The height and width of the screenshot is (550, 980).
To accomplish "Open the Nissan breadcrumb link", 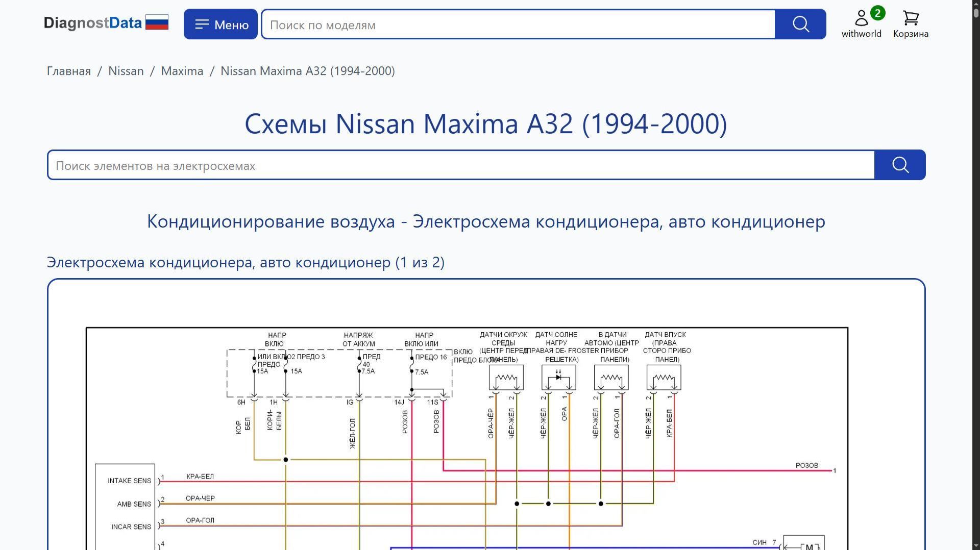I will (x=126, y=71).
